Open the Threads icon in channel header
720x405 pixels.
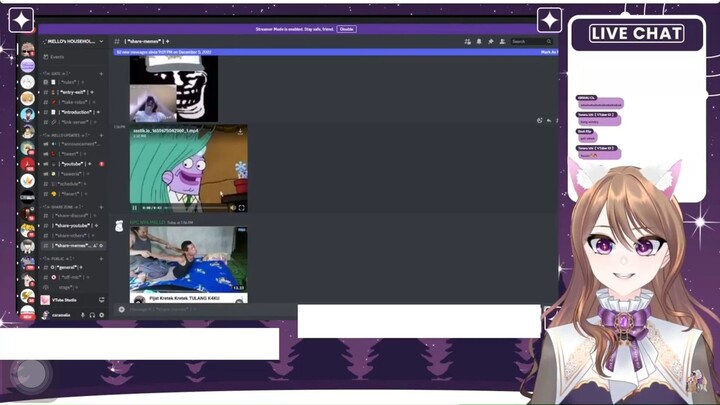(467, 41)
